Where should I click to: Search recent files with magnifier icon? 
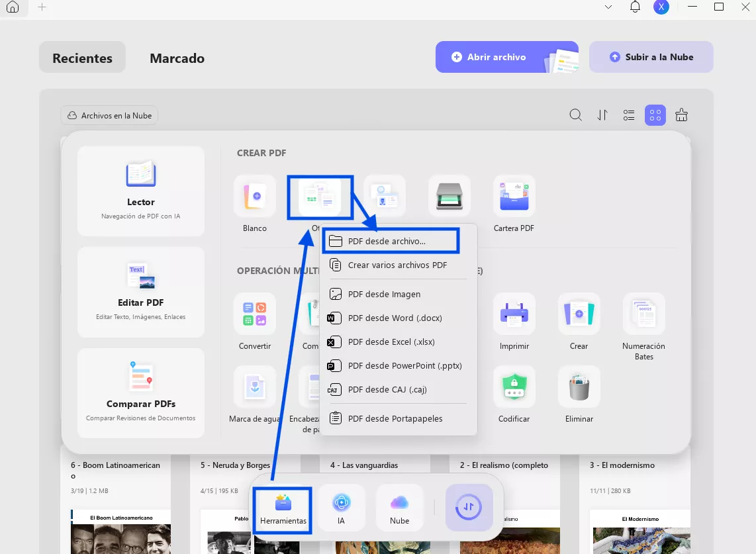[x=576, y=115]
